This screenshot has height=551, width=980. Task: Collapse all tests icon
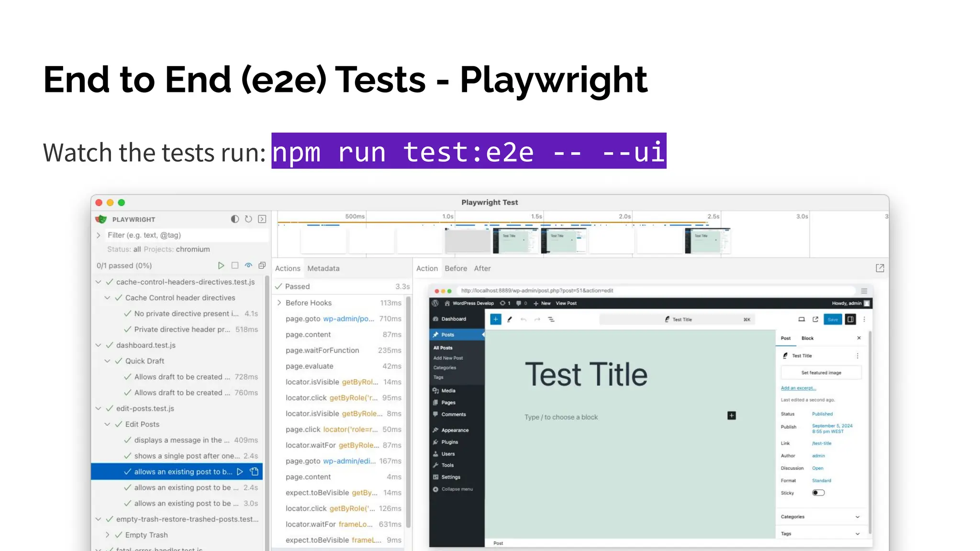coord(262,265)
